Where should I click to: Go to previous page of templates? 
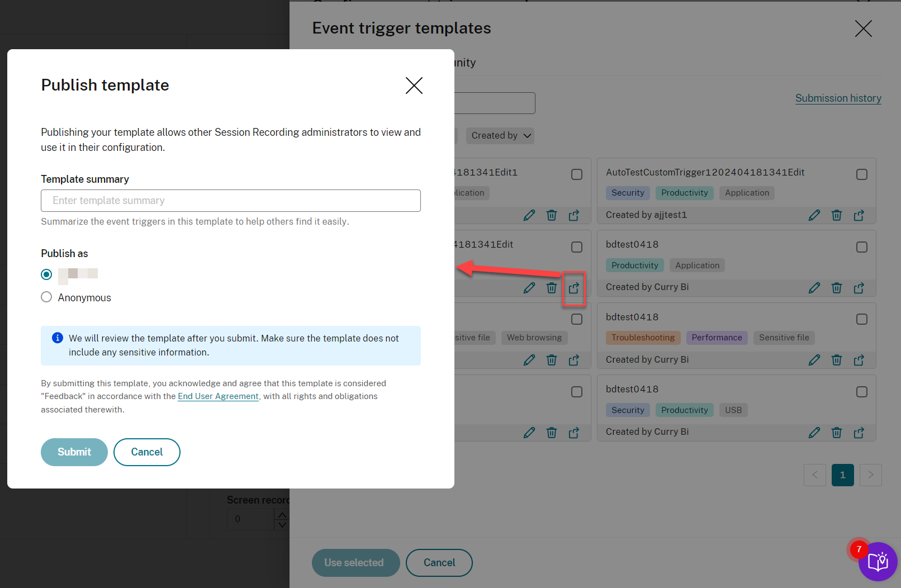(815, 475)
